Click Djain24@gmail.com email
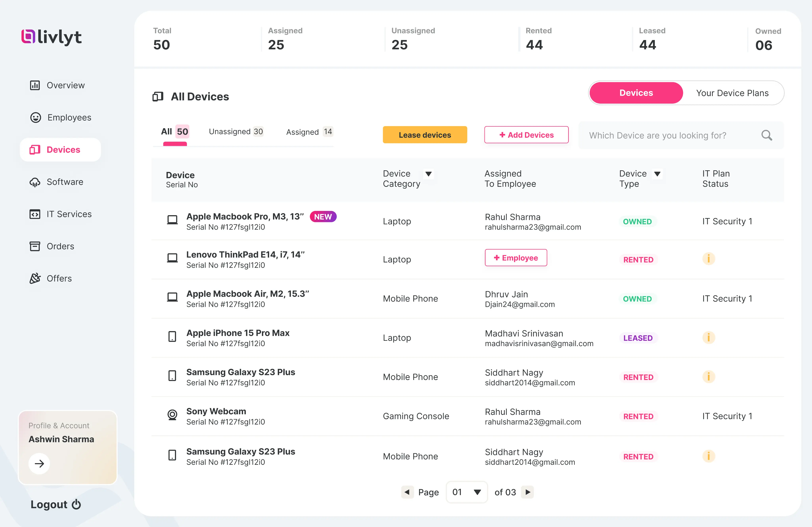812x527 pixels. [520, 304]
